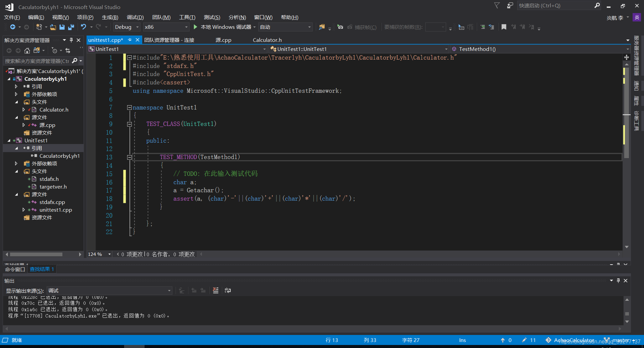Screen dimensions: 644x348
Task: Switch to the Calculator.h editor tab
Action: pyautogui.click(x=267, y=40)
